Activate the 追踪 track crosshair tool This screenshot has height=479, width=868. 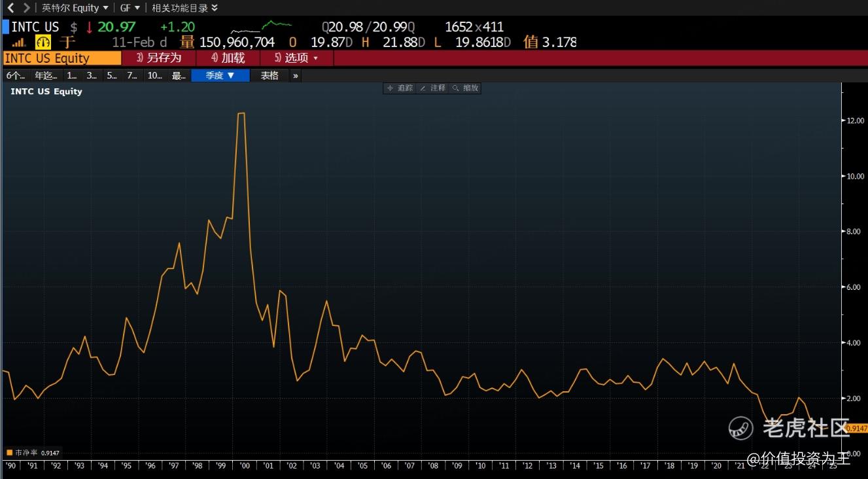click(x=400, y=88)
